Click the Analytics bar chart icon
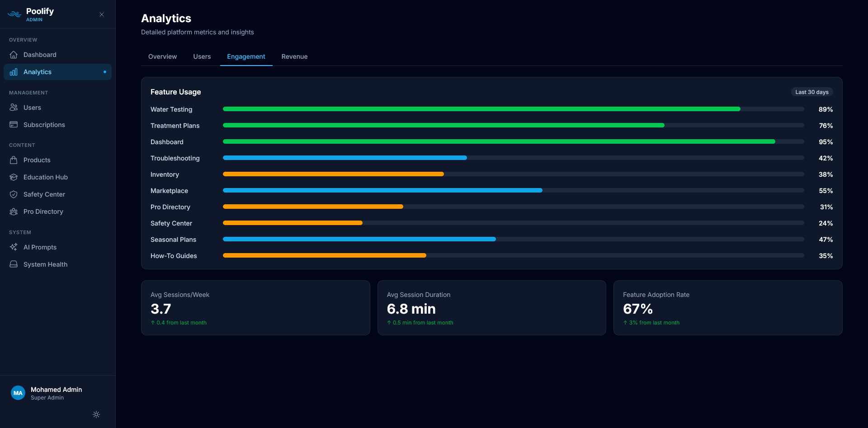 pyautogui.click(x=14, y=71)
